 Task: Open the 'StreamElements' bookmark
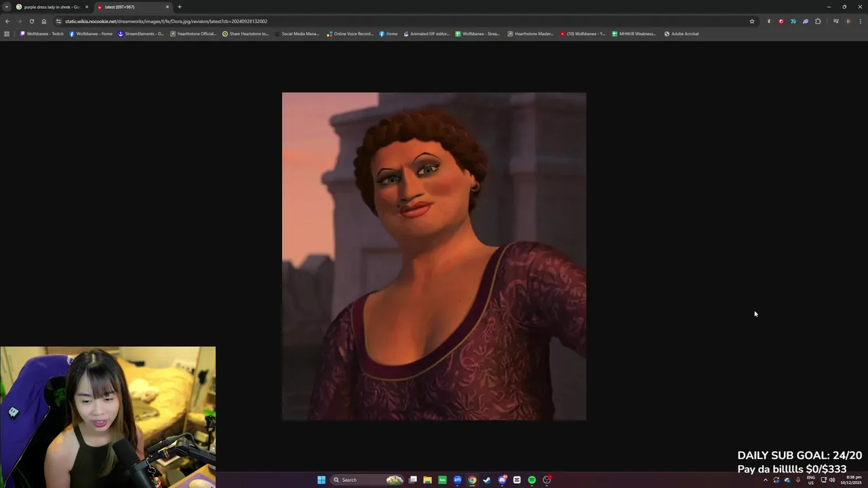pyautogui.click(x=141, y=34)
